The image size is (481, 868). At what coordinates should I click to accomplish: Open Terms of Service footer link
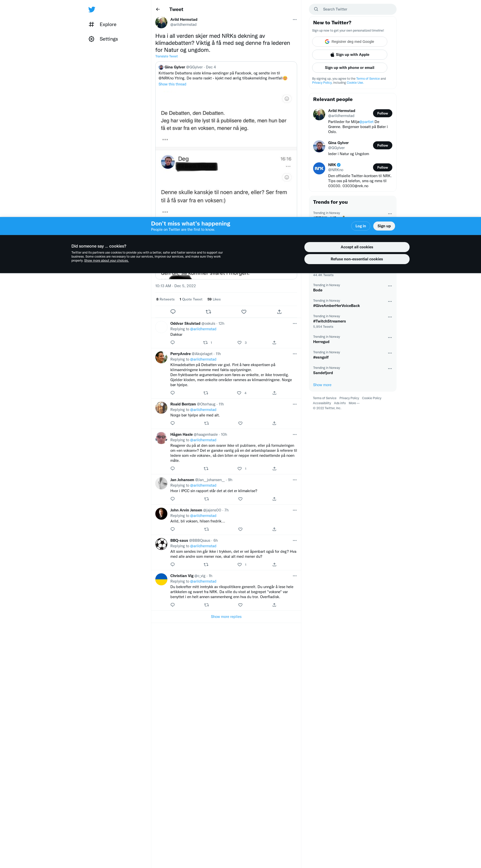(324, 398)
